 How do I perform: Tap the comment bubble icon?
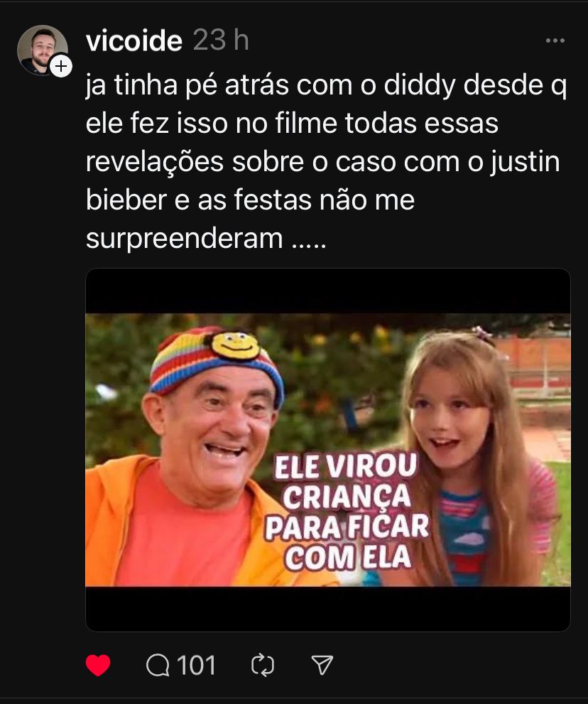(158, 665)
